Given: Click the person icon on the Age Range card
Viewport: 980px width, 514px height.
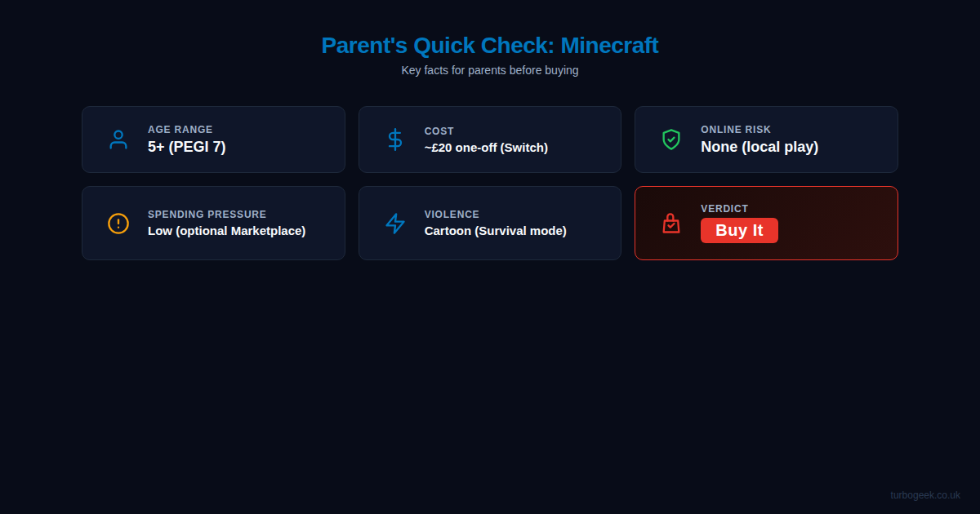Looking at the screenshot, I should (x=118, y=140).
